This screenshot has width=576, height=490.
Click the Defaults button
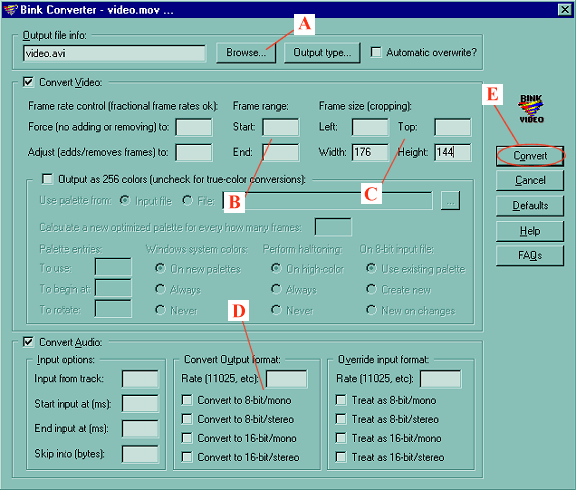pyautogui.click(x=530, y=206)
